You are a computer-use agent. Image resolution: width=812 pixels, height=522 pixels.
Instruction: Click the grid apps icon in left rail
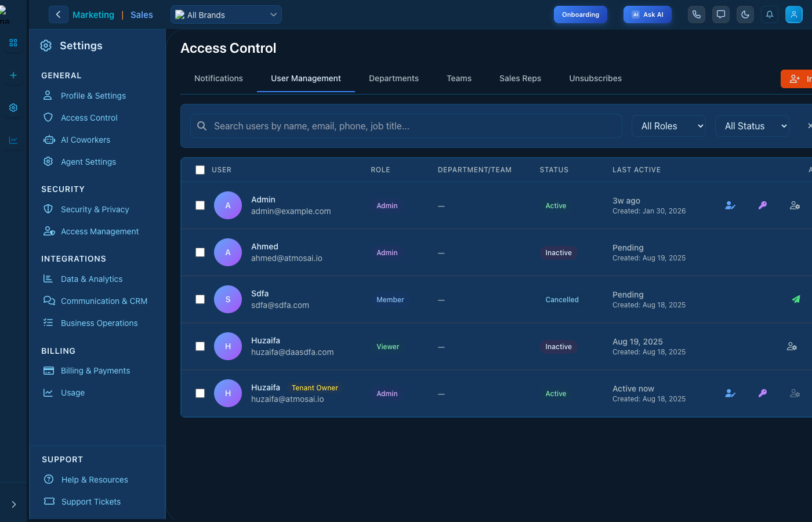tap(13, 43)
